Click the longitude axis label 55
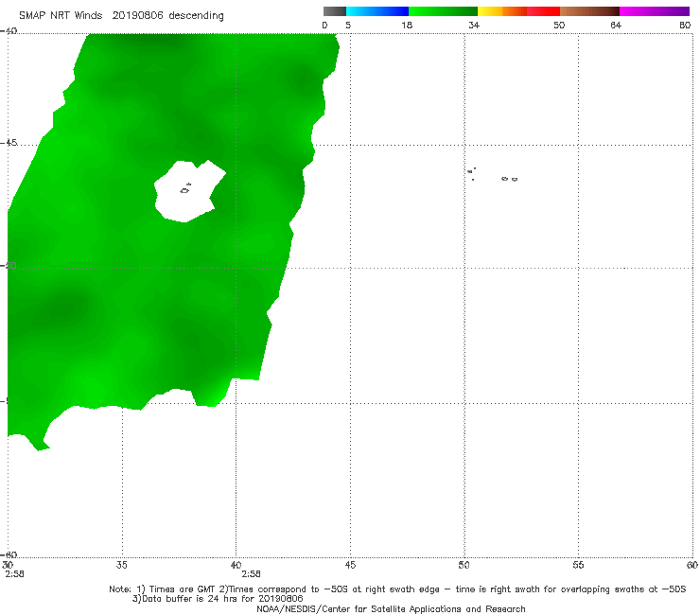The height and width of the screenshot is (615, 700). click(578, 565)
